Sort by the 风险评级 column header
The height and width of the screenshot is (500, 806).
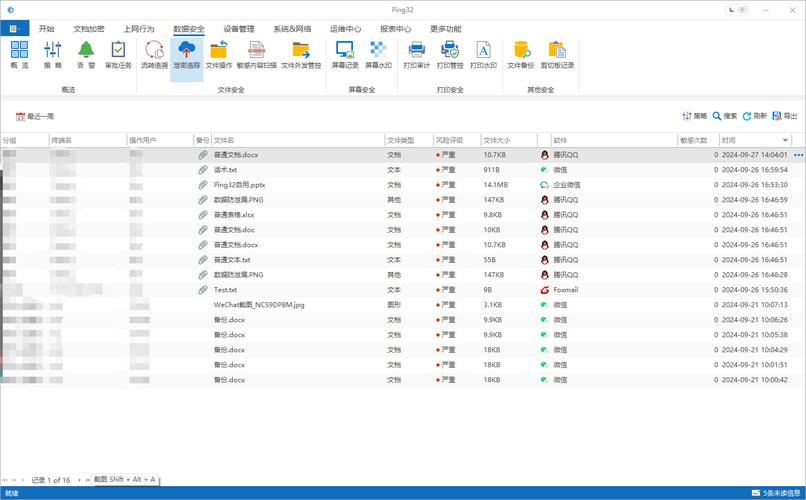click(456, 140)
